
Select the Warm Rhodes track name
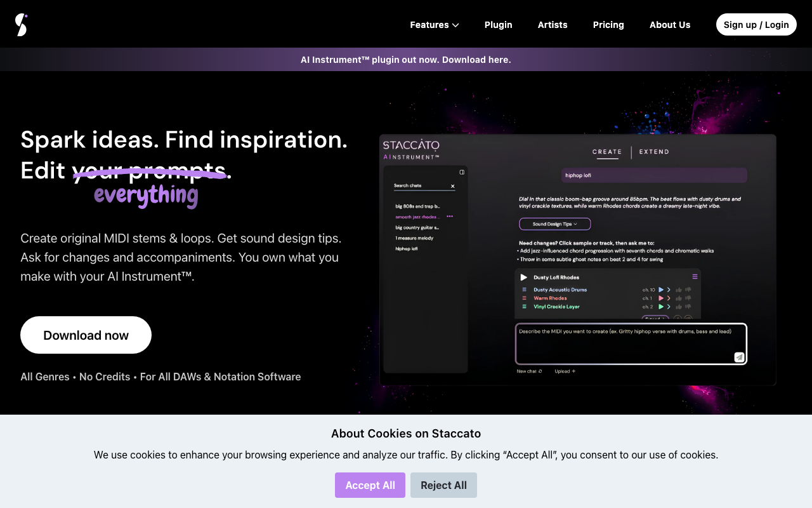[x=550, y=298]
